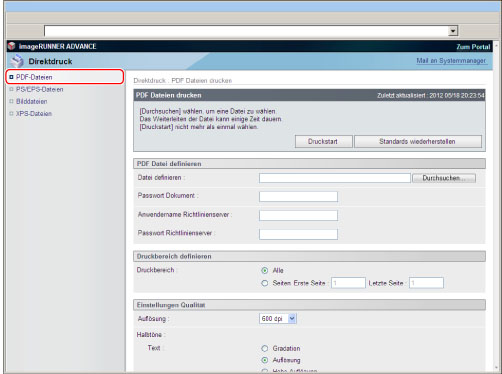This screenshot has height=374, width=502.
Task: Select the Auflösung halftone radio option
Action: pyautogui.click(x=265, y=360)
